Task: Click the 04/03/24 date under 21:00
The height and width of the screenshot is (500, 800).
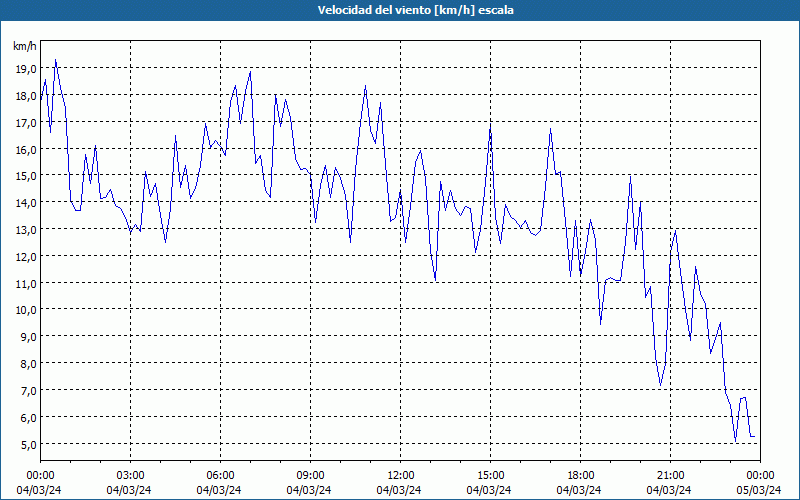Action: coord(669,490)
